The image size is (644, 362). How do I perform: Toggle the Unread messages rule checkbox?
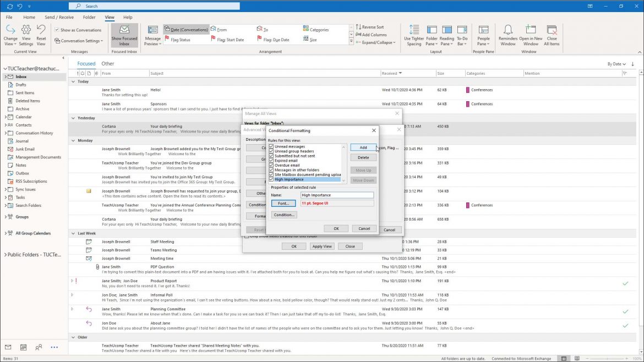(x=271, y=146)
